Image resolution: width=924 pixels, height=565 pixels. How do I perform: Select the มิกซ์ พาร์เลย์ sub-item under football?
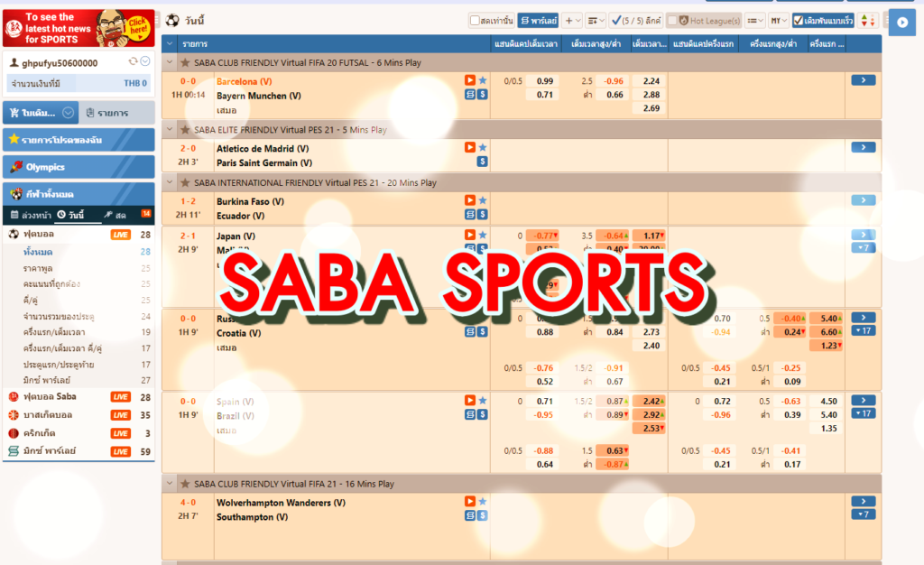pos(47,380)
